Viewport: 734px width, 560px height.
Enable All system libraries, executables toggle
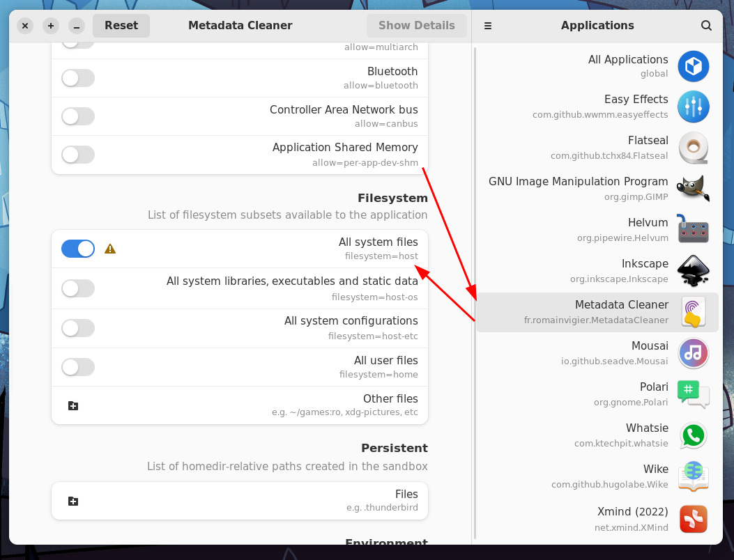coord(78,288)
